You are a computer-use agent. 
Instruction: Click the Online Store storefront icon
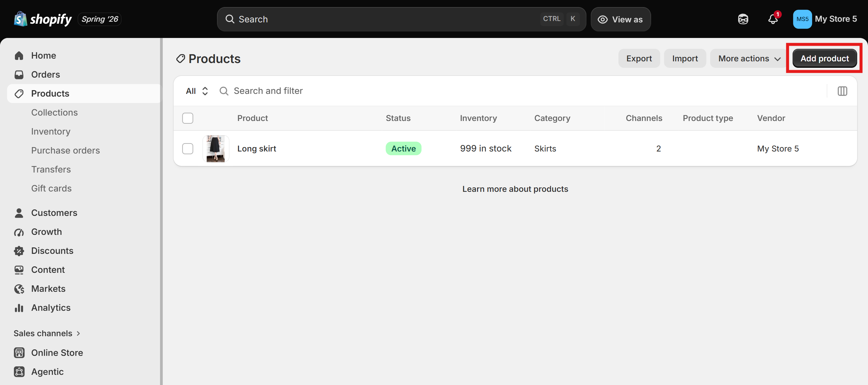pos(19,353)
